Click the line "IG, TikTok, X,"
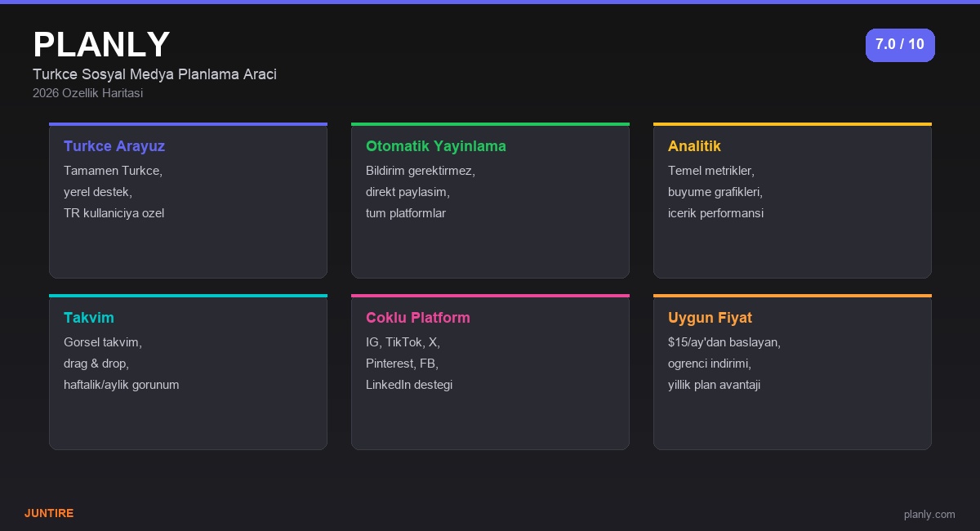 [x=403, y=342]
